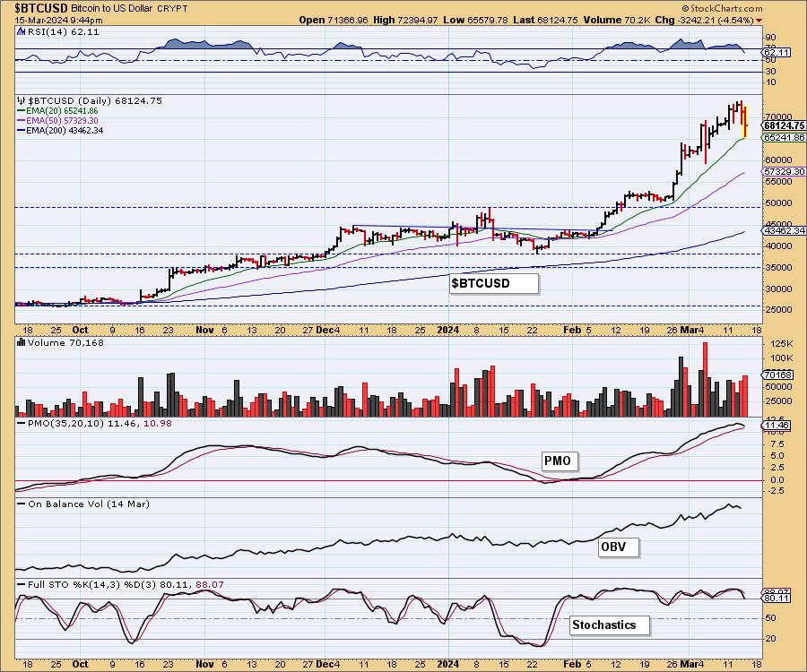807x672 pixels.
Task: Click the 55000 price axis label
Action: pyautogui.click(x=778, y=182)
